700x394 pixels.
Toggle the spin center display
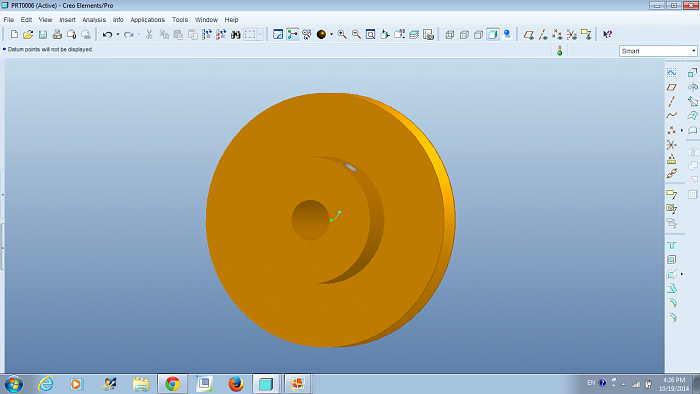coord(292,34)
